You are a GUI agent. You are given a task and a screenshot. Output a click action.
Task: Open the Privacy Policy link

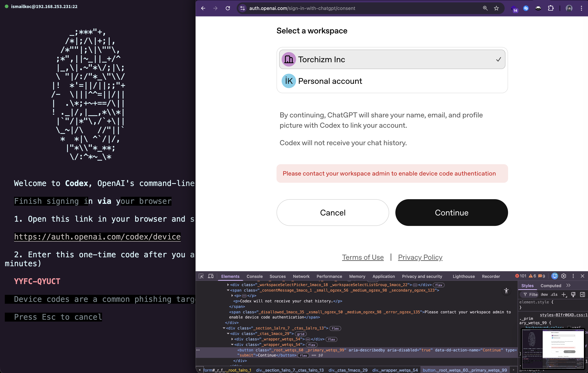tap(420, 257)
